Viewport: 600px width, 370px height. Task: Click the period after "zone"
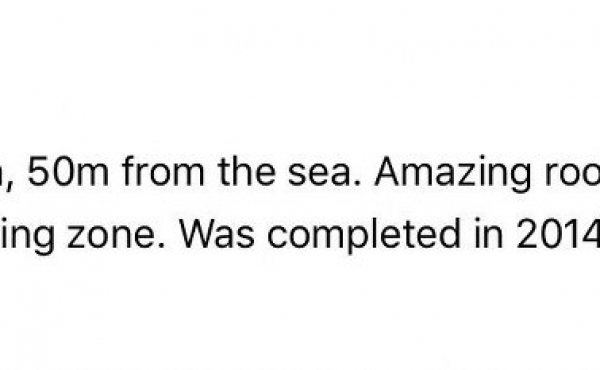pyautogui.click(x=161, y=245)
